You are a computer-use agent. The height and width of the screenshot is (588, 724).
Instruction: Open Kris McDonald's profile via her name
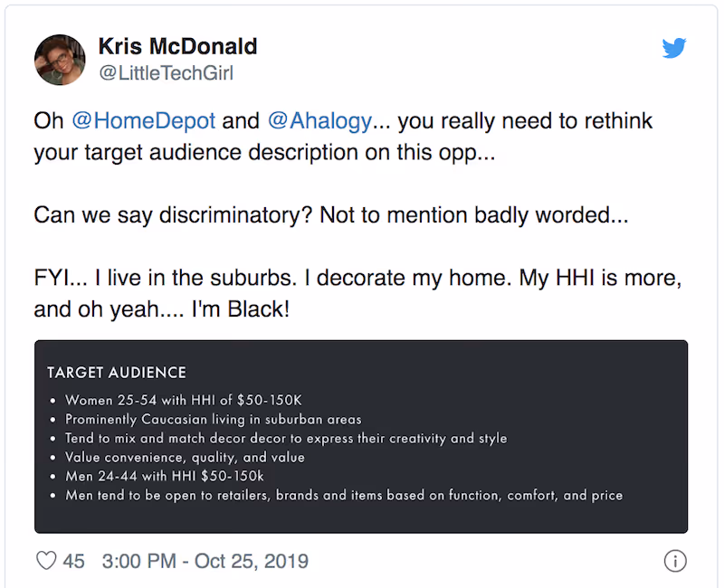[x=177, y=46]
